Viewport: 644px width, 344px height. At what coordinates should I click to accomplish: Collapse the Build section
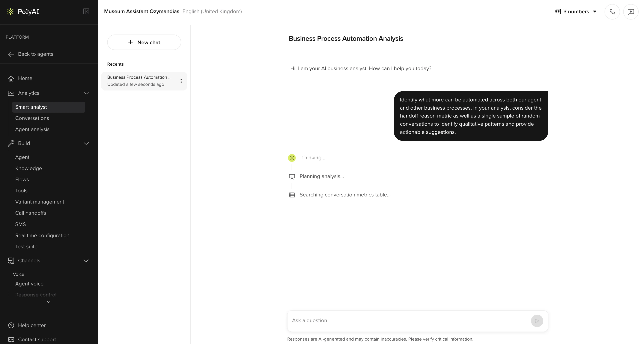coord(86,143)
